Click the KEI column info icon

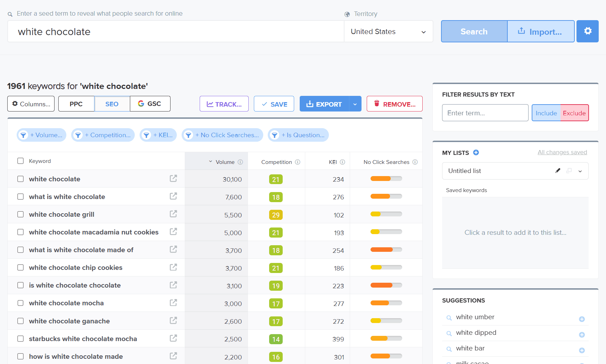pyautogui.click(x=342, y=162)
